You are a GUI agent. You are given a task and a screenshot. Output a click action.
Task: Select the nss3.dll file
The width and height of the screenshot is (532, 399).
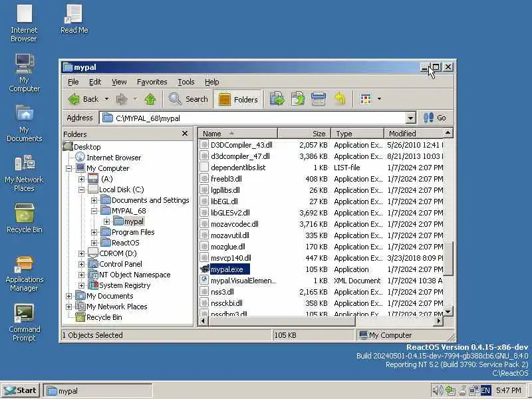[222, 292]
